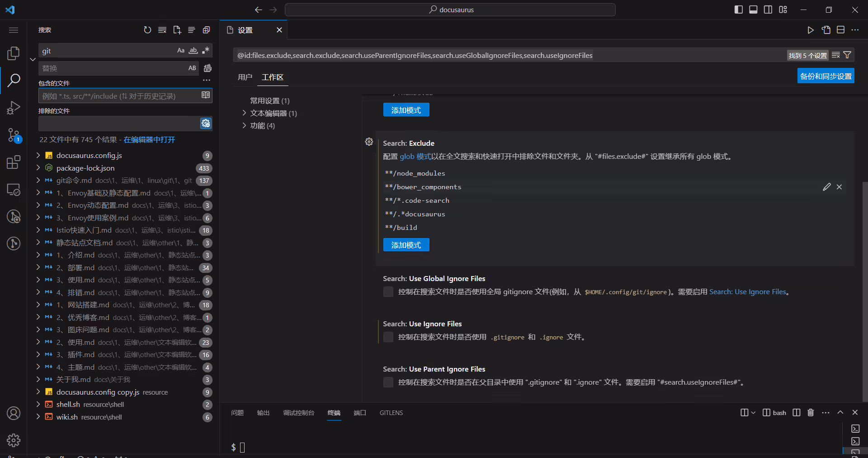Refresh the search results
This screenshot has width=868, height=458.
pos(147,30)
